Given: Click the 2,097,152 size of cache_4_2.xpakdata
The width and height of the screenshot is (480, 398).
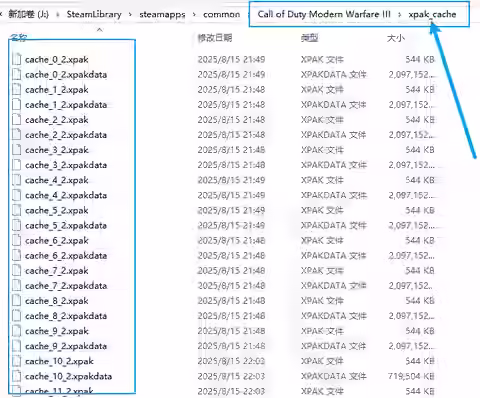Looking at the screenshot, I should 411,195.
